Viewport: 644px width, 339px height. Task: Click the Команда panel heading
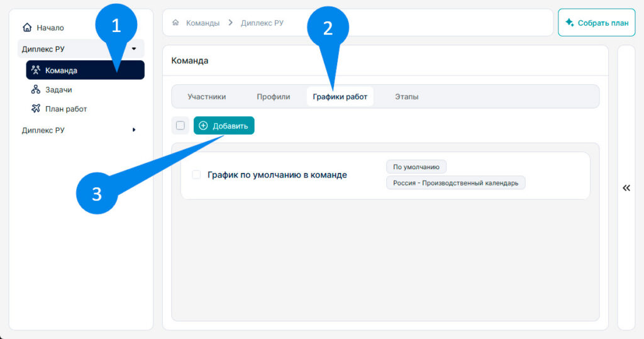pos(190,60)
